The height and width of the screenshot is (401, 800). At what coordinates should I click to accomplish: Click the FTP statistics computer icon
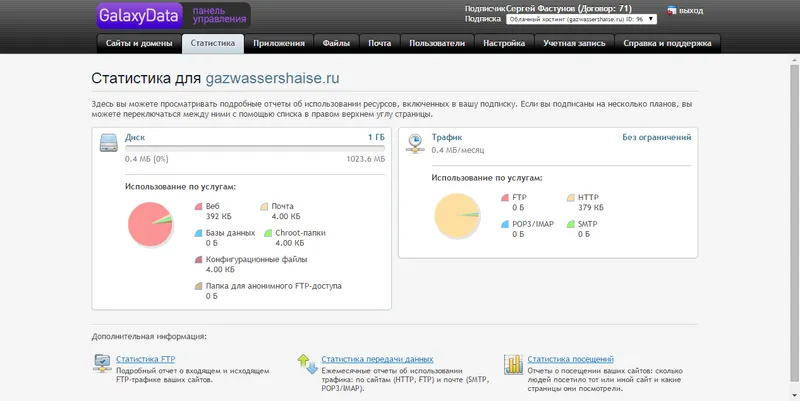[x=102, y=364]
